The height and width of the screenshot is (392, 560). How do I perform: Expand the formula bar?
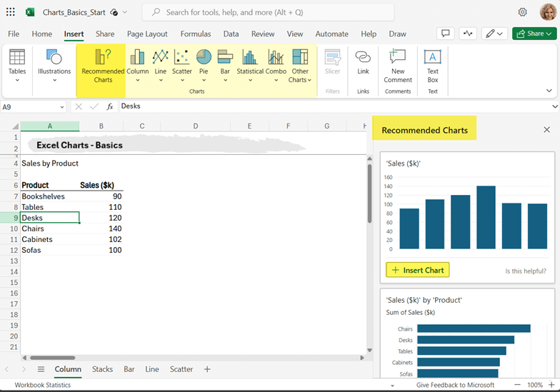click(x=554, y=106)
